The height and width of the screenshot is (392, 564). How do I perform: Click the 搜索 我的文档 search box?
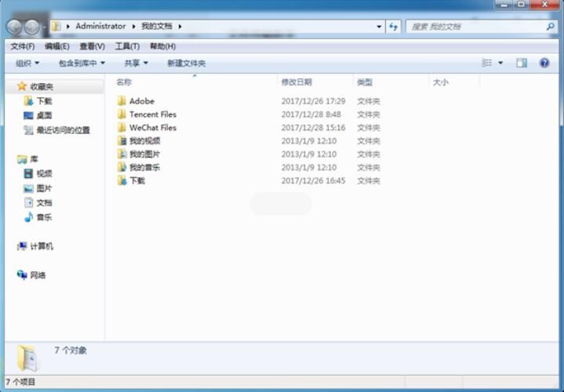[475, 27]
